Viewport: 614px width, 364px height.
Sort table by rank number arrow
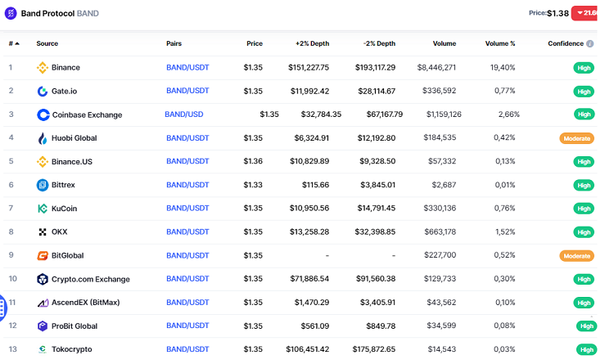[16, 43]
